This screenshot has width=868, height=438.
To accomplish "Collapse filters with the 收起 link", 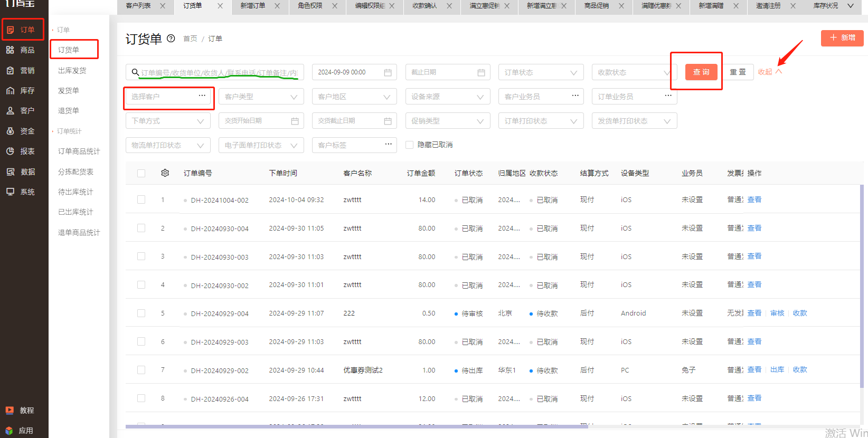I will pyautogui.click(x=770, y=72).
